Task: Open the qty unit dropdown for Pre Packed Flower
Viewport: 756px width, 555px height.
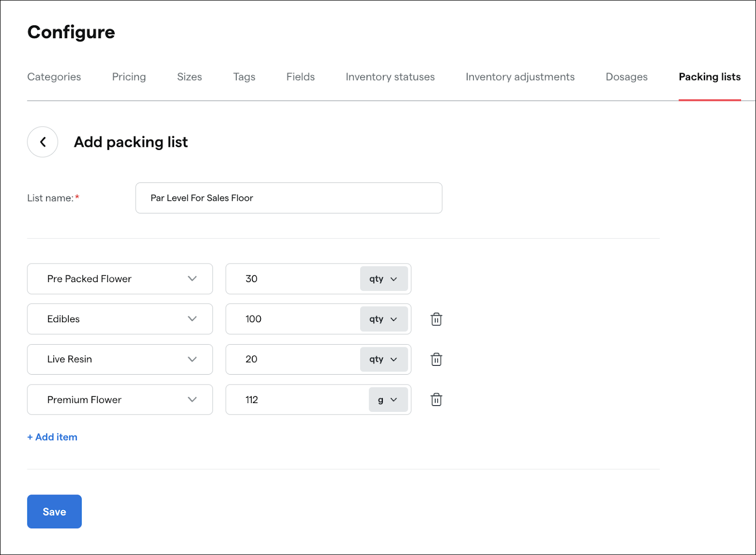Action: [384, 279]
